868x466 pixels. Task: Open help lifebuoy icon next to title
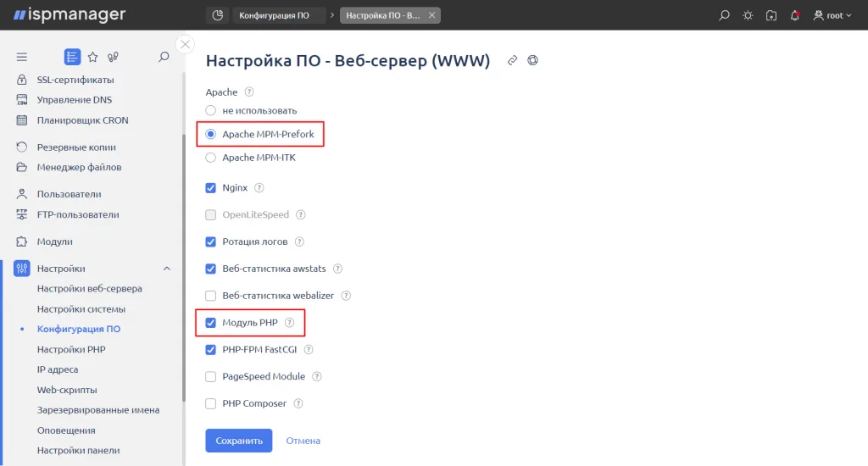(532, 60)
